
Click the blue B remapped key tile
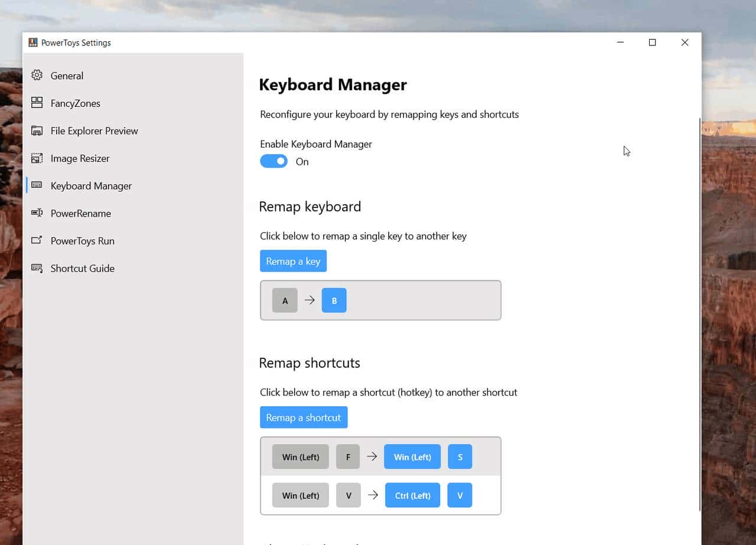(334, 301)
